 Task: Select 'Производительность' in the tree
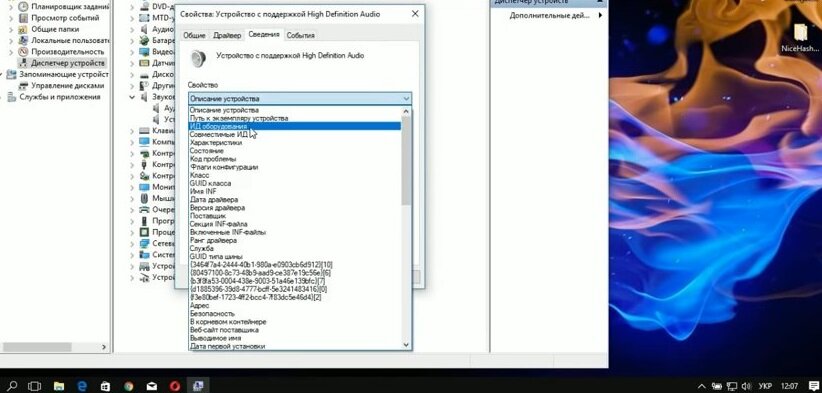click(x=68, y=52)
